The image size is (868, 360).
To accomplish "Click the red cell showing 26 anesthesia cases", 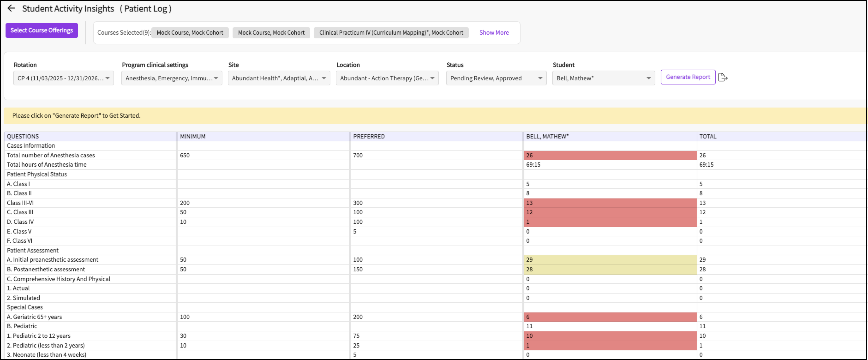I will 610,155.
